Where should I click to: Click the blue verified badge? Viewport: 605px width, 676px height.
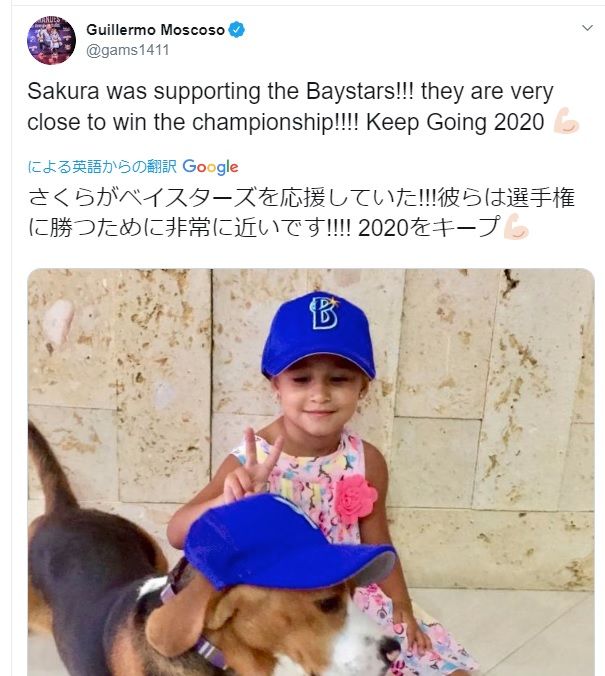pyautogui.click(x=236, y=30)
